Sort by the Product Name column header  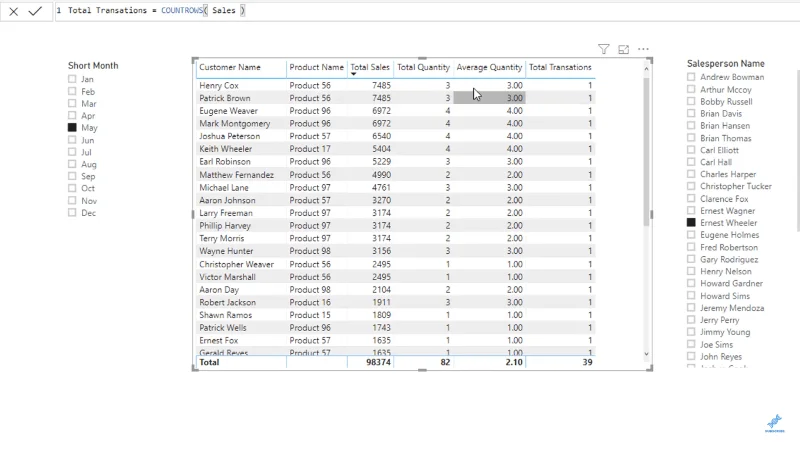(316, 67)
